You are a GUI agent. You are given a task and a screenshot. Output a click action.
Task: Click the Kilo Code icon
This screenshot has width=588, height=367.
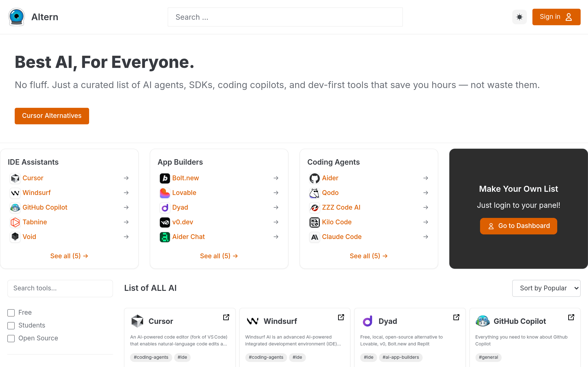tap(314, 222)
